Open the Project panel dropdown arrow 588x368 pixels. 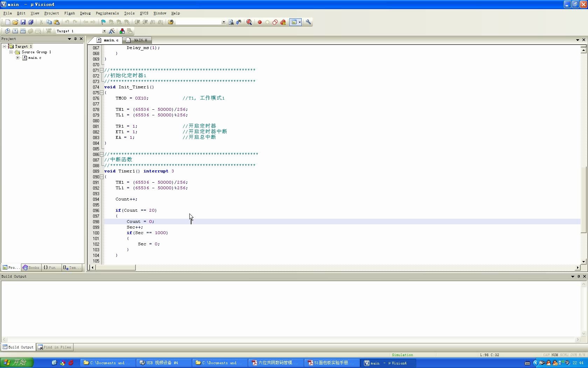(x=69, y=39)
